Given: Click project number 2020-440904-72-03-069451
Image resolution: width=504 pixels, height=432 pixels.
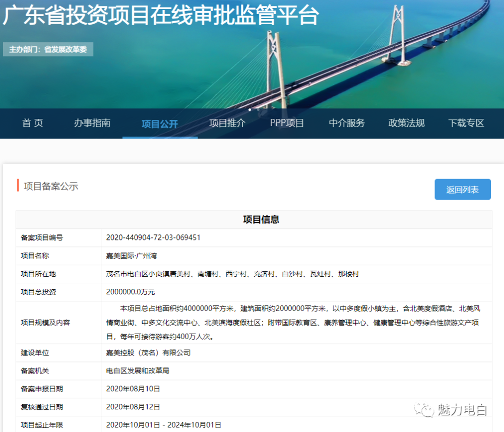Looking at the screenshot, I should tap(153, 237).
